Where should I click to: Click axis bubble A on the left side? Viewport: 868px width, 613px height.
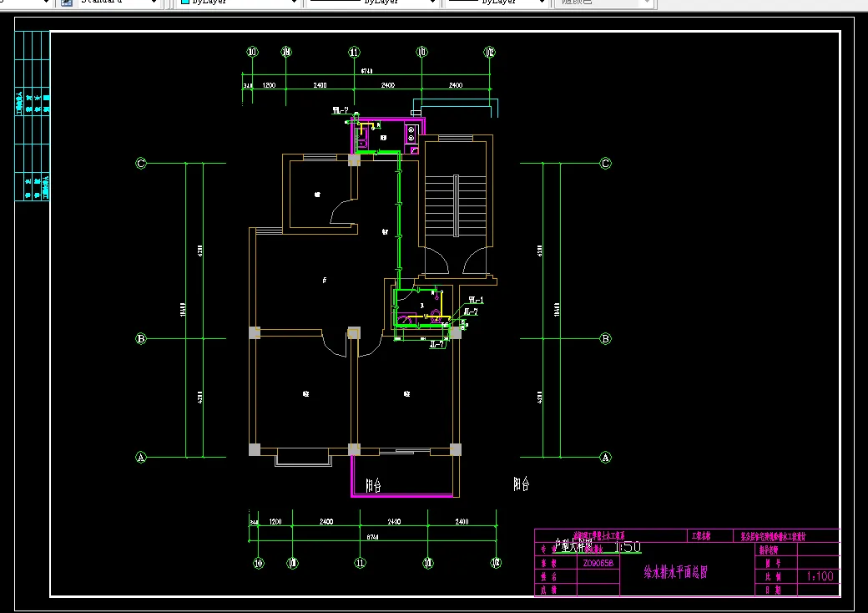coord(141,458)
